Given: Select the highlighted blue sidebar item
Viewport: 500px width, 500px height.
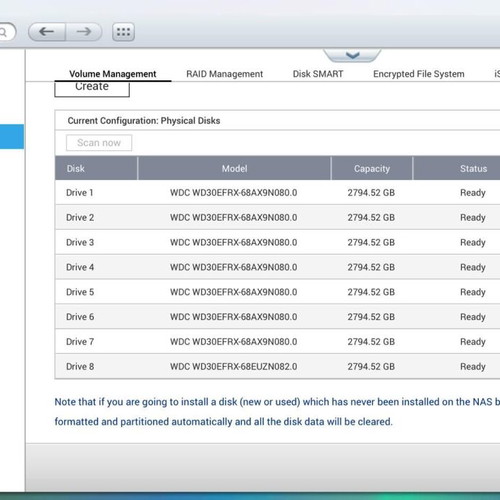Looking at the screenshot, I should pos(12,137).
